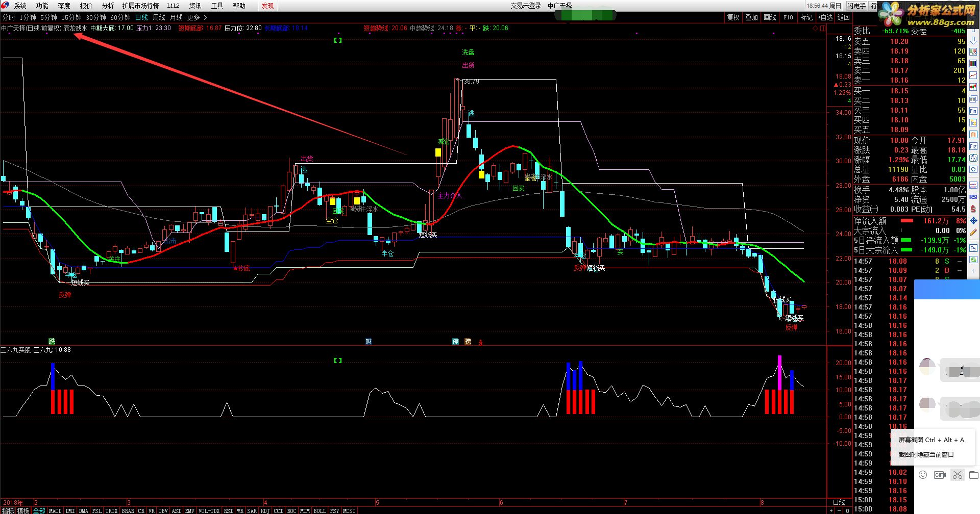Open the 工具 menu
Screen dimensions: 980x514
217,6
